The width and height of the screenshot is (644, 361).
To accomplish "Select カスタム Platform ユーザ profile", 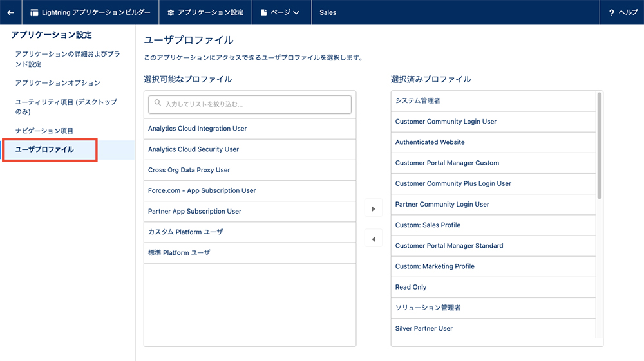I will pos(250,232).
